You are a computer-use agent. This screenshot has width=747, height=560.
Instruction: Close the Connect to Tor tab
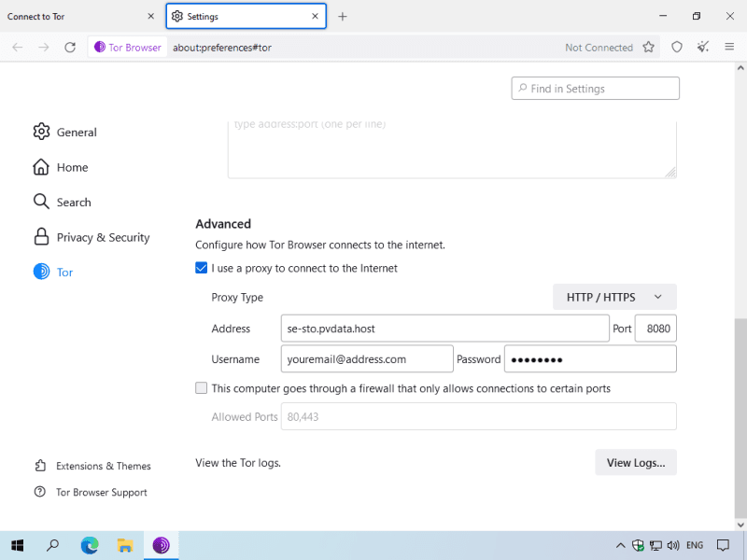151,16
